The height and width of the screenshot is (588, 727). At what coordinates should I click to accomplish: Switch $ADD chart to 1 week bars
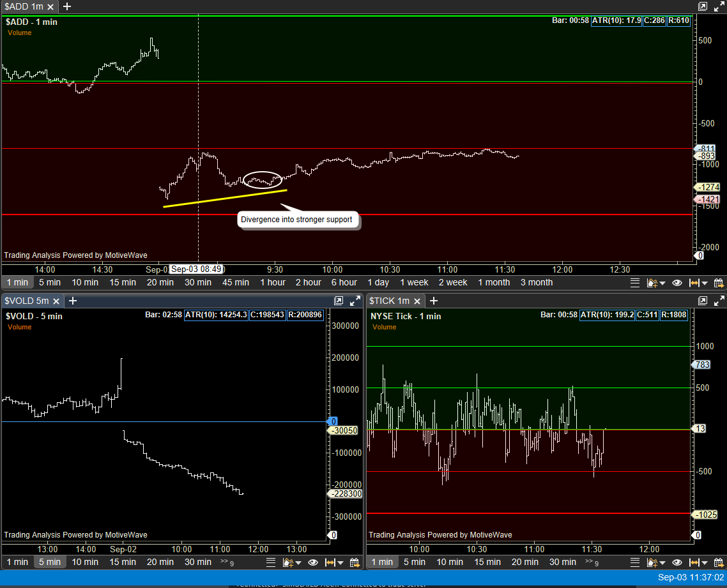tap(414, 282)
